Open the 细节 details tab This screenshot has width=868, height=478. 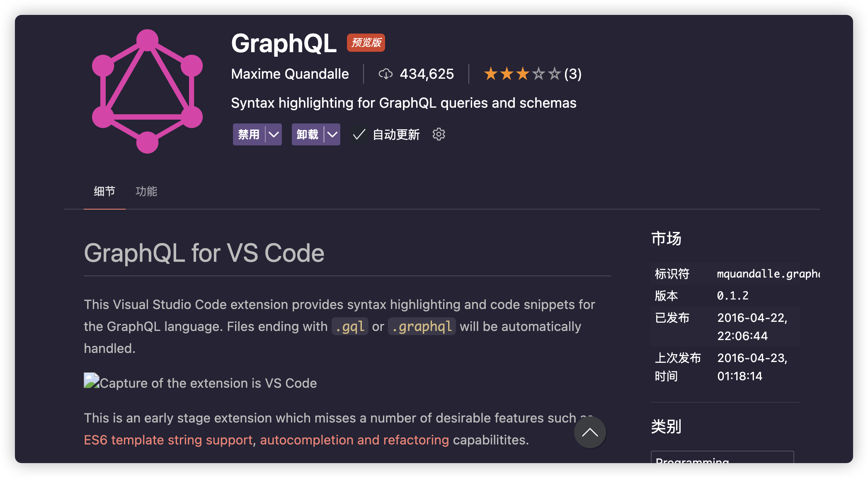104,191
